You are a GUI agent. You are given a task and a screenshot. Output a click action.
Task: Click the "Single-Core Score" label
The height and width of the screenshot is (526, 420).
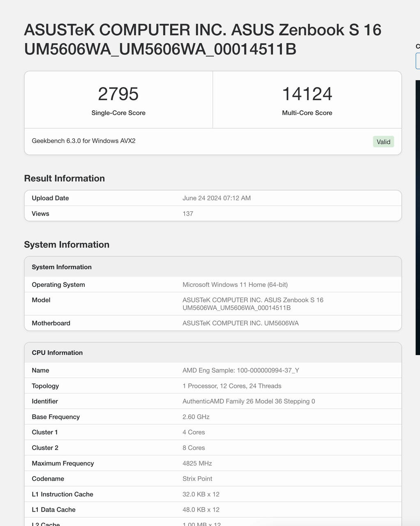(x=118, y=113)
